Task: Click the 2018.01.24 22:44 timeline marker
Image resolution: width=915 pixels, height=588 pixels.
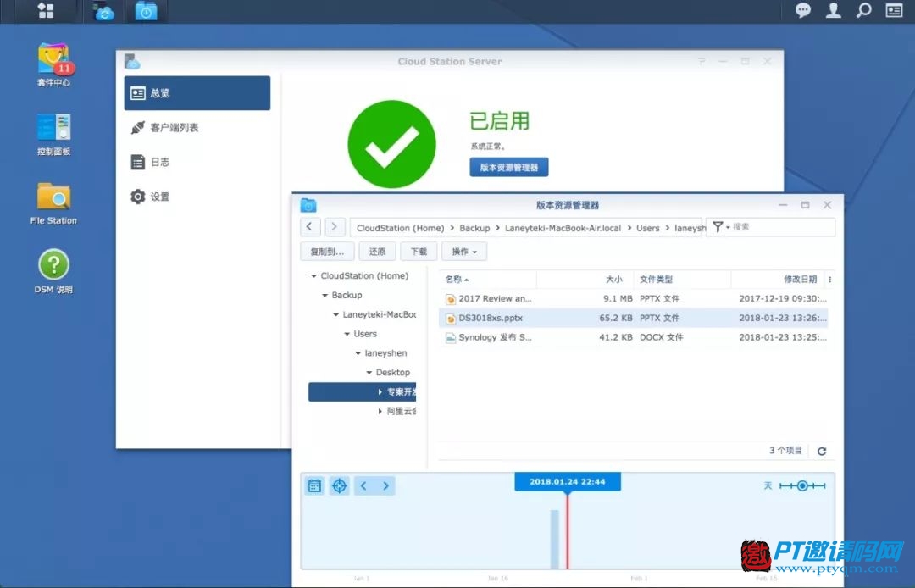Action: tap(567, 482)
